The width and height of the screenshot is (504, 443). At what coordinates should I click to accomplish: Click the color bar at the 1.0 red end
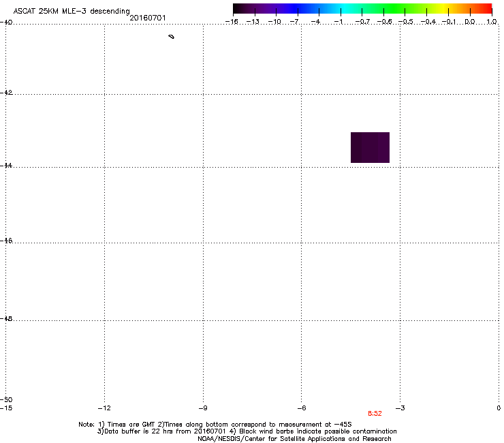pyautogui.click(x=490, y=8)
